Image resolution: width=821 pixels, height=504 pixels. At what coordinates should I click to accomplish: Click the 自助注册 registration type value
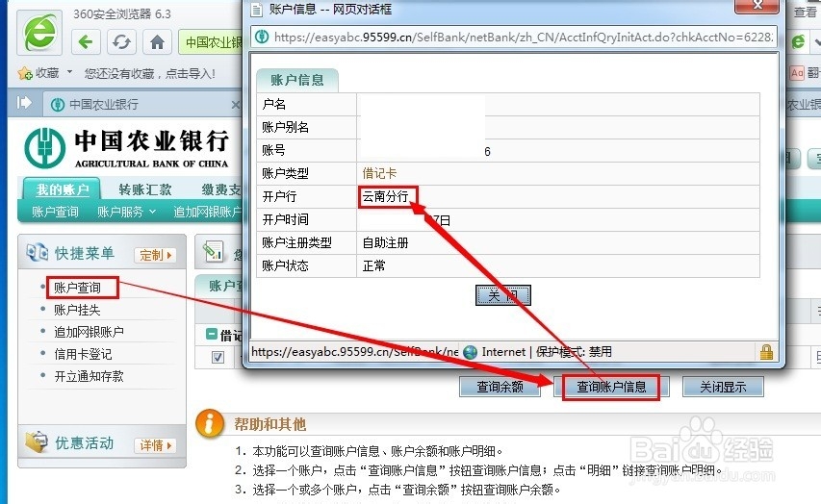click(x=385, y=242)
